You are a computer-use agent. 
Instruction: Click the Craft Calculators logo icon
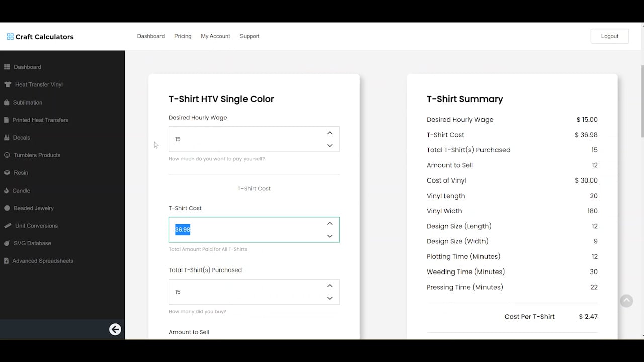(x=10, y=37)
